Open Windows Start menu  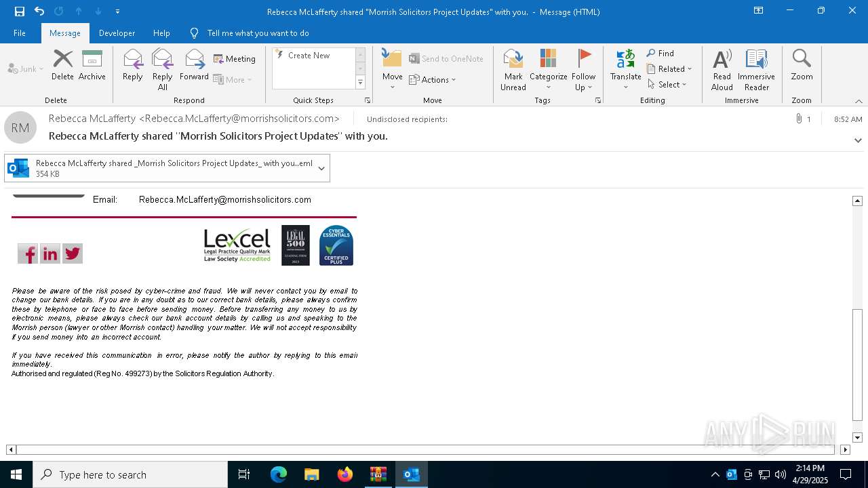click(x=16, y=474)
